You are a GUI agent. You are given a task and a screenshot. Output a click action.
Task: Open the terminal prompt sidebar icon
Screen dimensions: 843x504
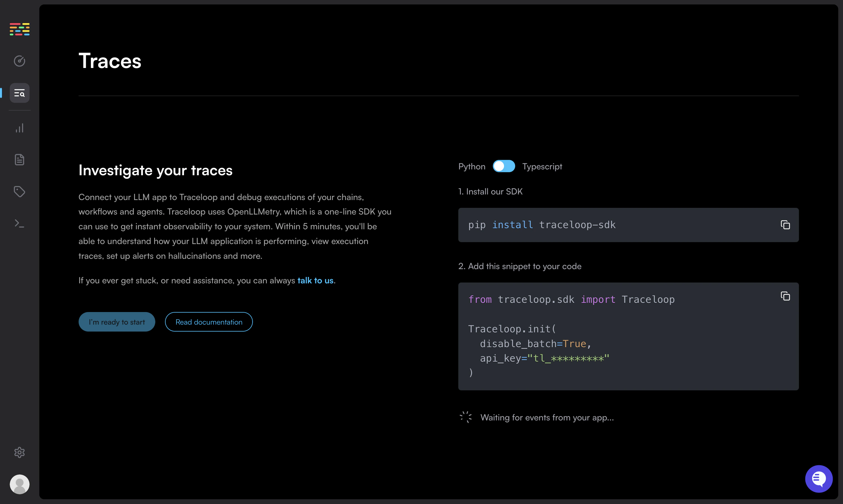19,223
